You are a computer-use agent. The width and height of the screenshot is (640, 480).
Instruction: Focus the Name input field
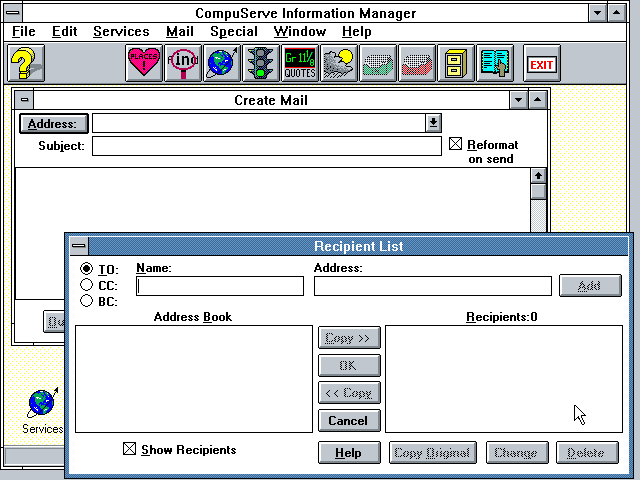(220, 286)
